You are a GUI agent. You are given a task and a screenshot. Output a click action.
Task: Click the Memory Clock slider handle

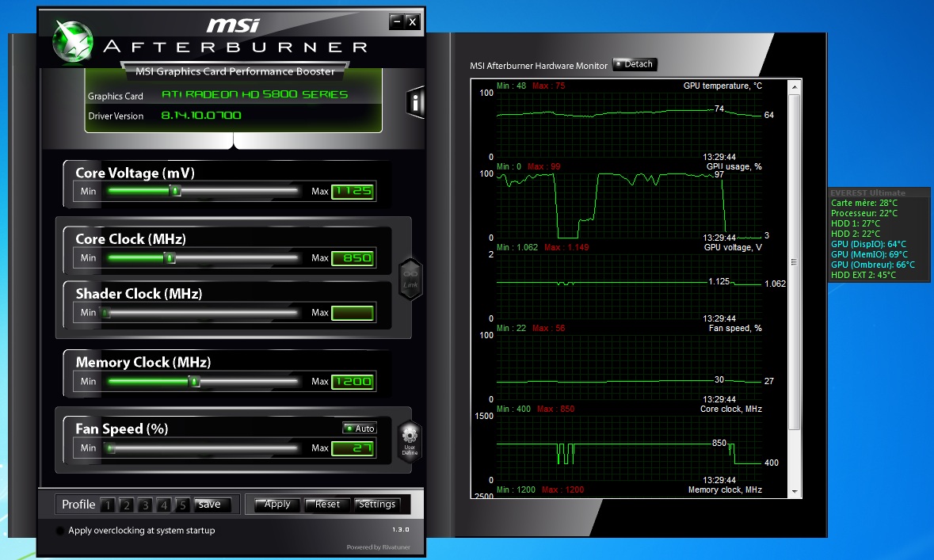click(194, 382)
